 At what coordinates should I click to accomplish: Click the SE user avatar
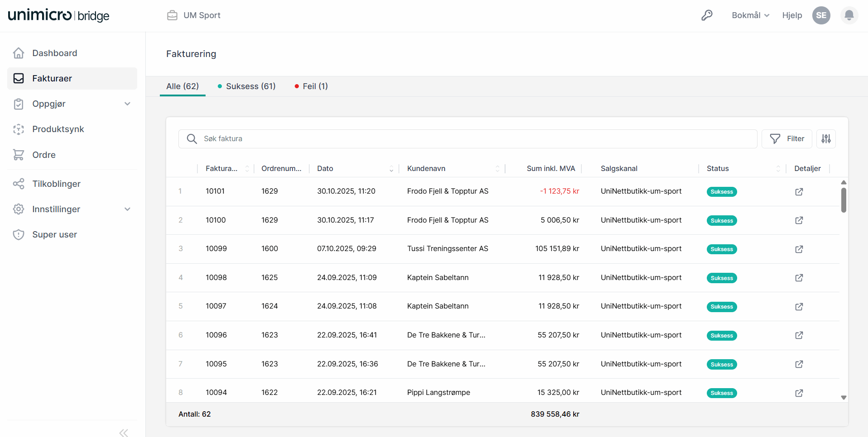(821, 15)
